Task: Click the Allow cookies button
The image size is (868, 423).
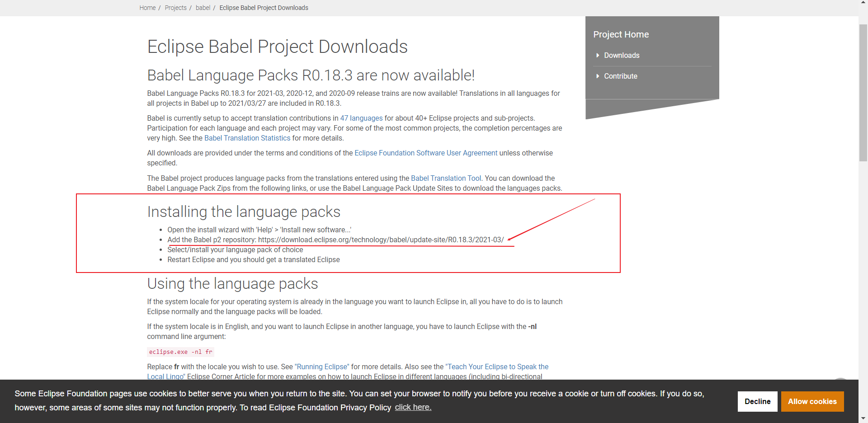Action: (x=812, y=401)
